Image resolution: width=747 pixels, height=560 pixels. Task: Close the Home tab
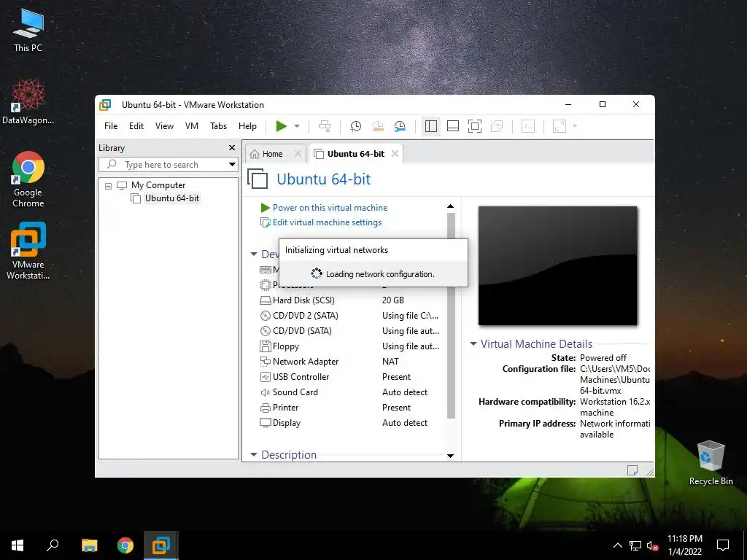pyautogui.click(x=298, y=153)
